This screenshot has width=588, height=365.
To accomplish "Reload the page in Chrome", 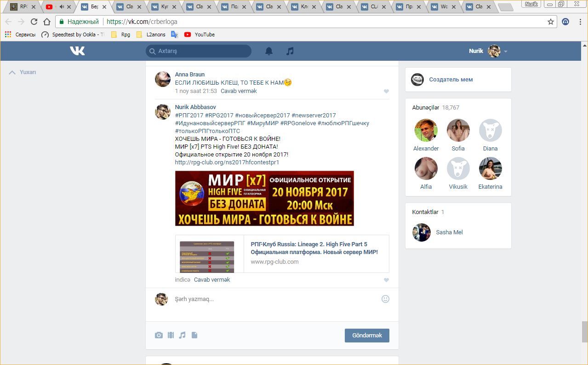I will (34, 22).
